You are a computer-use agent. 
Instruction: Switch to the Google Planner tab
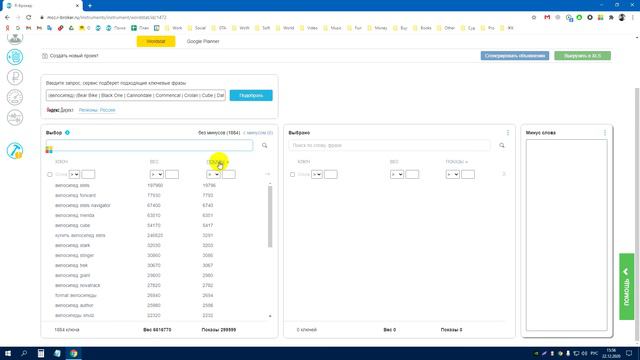click(x=203, y=41)
